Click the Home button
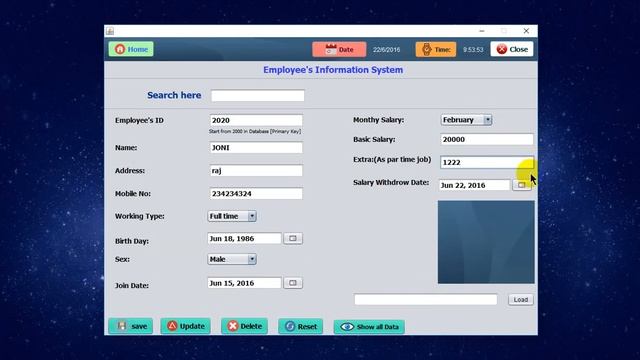Viewport: 640px width, 360px height. (x=131, y=49)
